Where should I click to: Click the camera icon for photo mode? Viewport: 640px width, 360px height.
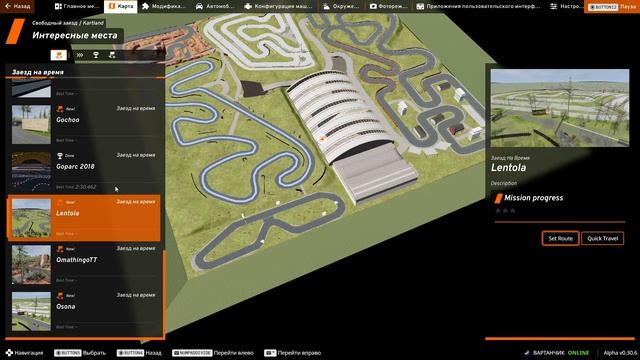[x=373, y=7]
